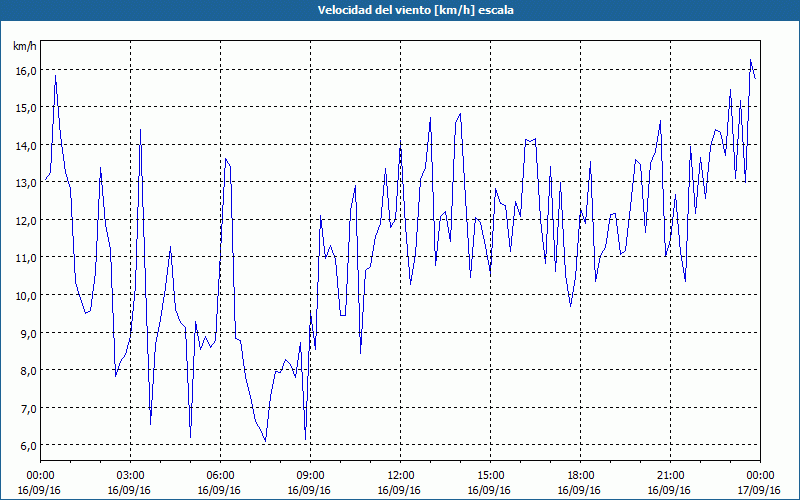Click the 21:00 time label
800x500 pixels.
tap(670, 476)
